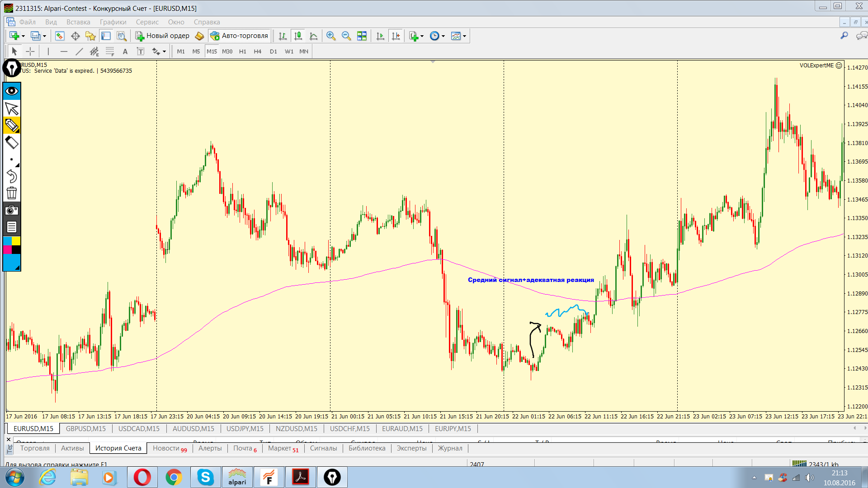868x488 pixels.
Task: Select the crosshair cursor tool
Action: [30, 52]
